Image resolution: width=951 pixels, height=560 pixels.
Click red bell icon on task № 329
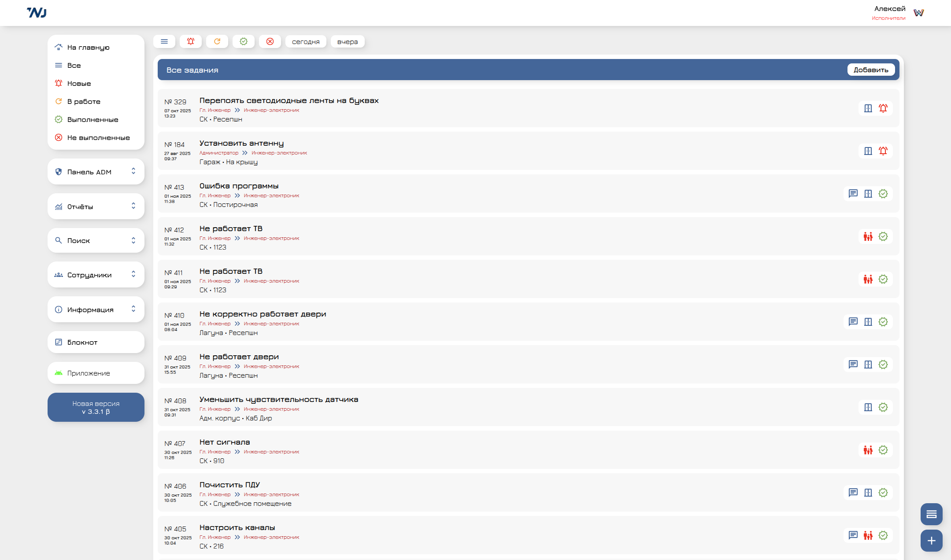point(883,108)
